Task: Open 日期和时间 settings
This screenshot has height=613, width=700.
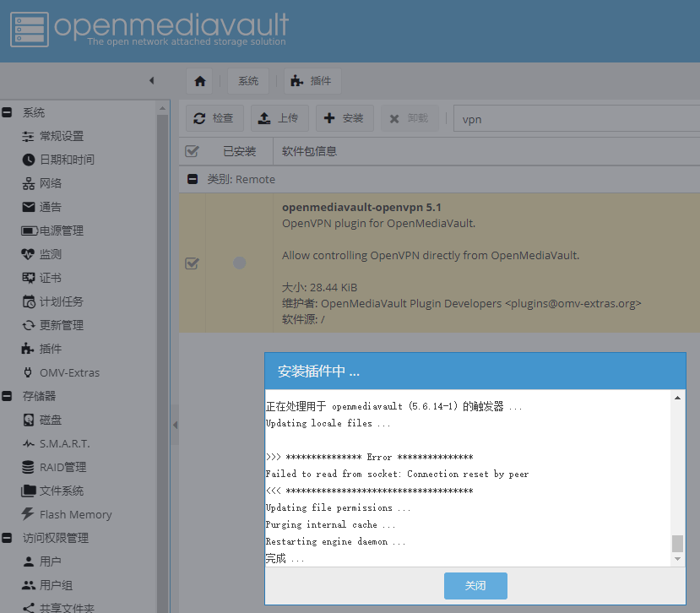Action: (x=67, y=160)
